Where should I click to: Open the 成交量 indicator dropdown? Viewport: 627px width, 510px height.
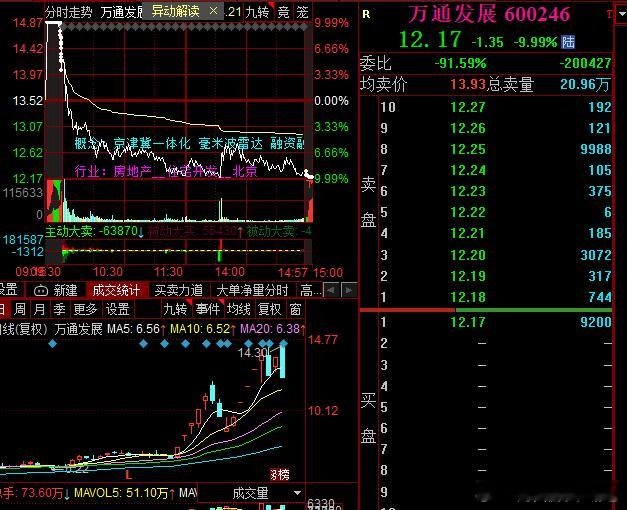pyautogui.click(x=298, y=493)
